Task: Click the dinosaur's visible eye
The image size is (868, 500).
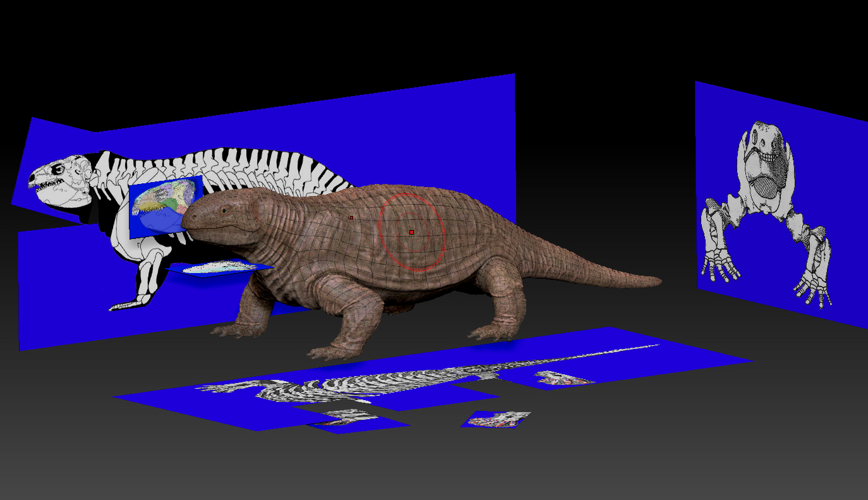Action: (x=224, y=210)
